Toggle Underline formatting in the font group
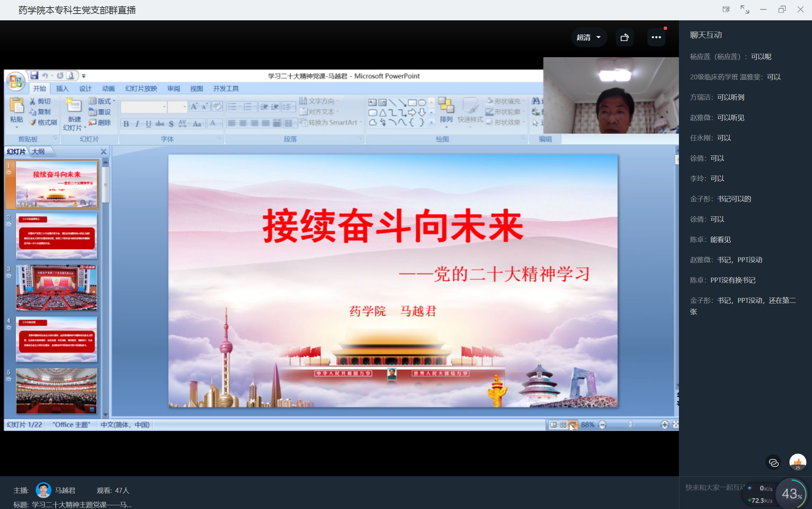Image resolution: width=812 pixels, height=509 pixels. (x=148, y=124)
